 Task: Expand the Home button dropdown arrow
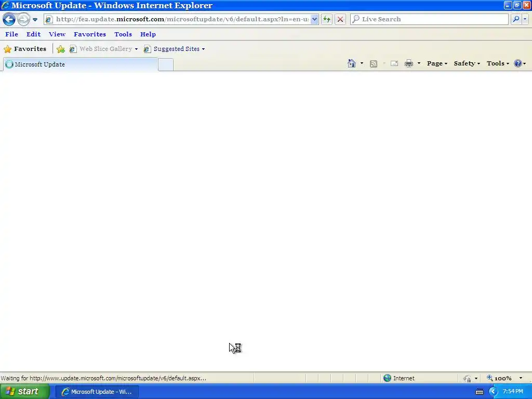coord(362,63)
